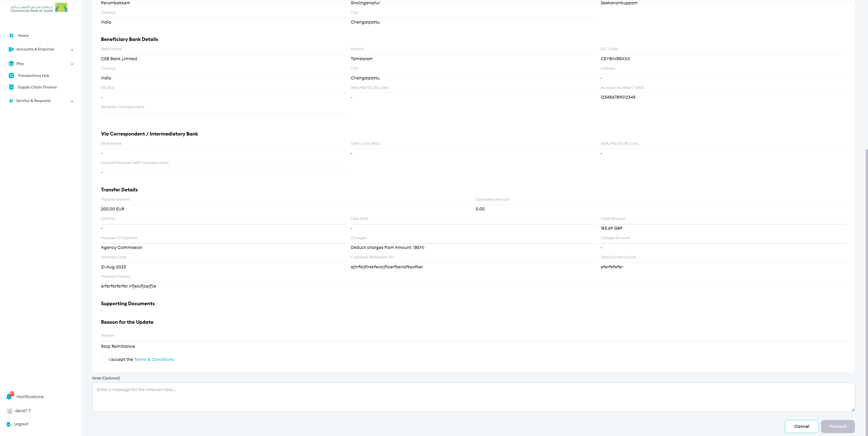Screen dimensions: 868x436
Task: Go to Supply Chain Finance menu item
Action: pyautogui.click(x=37, y=87)
